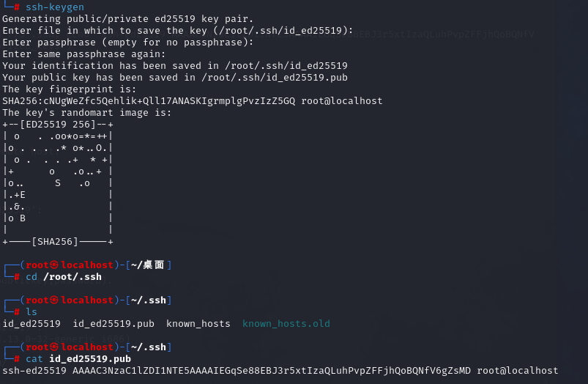
Task: Click the ls command in prompt
Action: [31, 312]
